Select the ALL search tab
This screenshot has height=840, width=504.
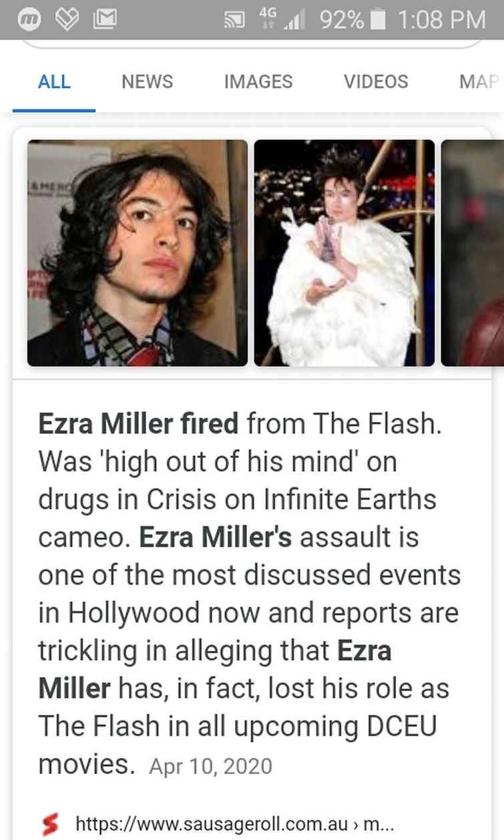[x=54, y=81]
